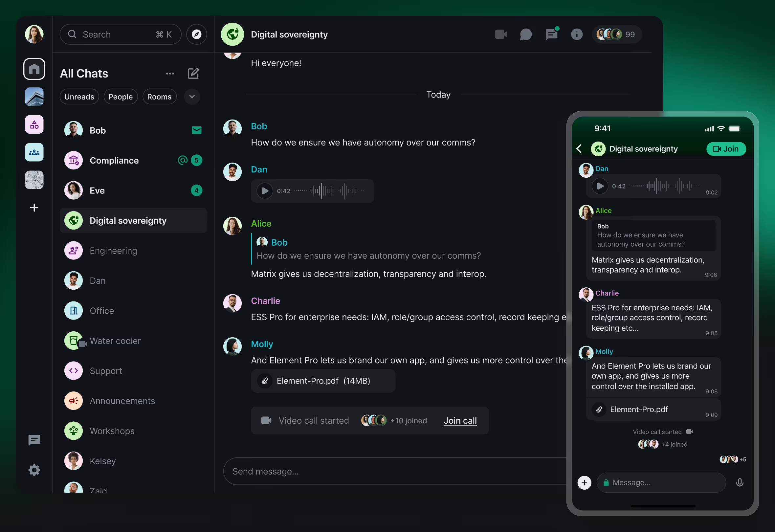This screenshot has height=532, width=775.
Task: Open threads icon with green dot
Action: point(552,34)
